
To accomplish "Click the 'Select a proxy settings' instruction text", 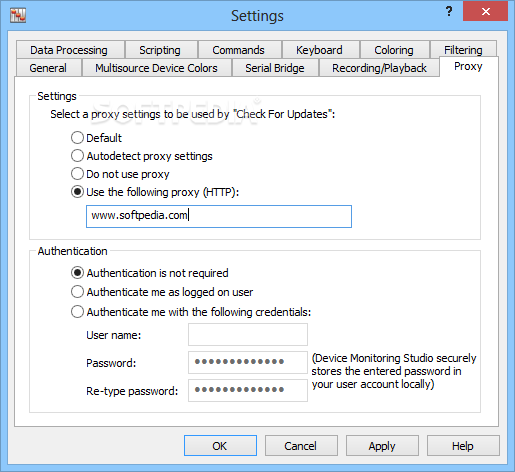I will tap(193, 114).
